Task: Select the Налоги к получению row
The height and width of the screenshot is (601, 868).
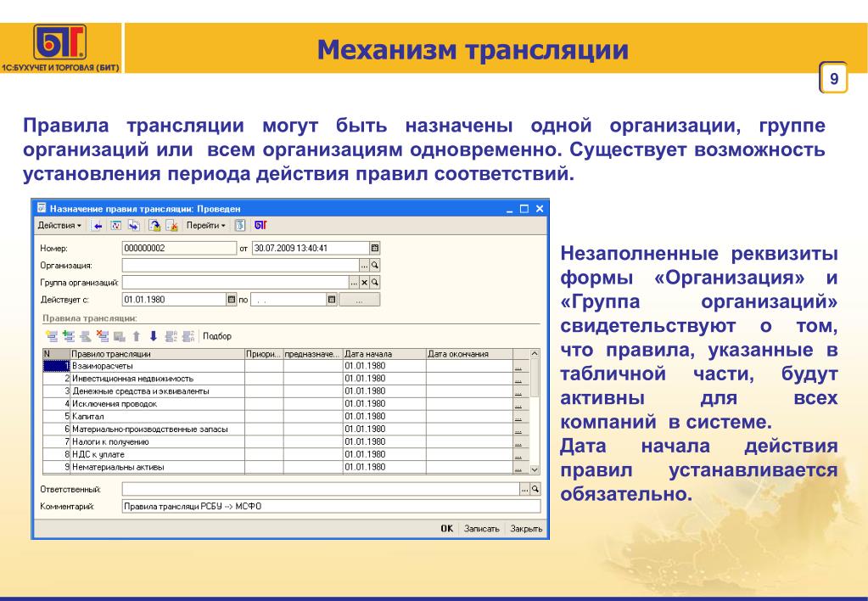Action: [286, 442]
